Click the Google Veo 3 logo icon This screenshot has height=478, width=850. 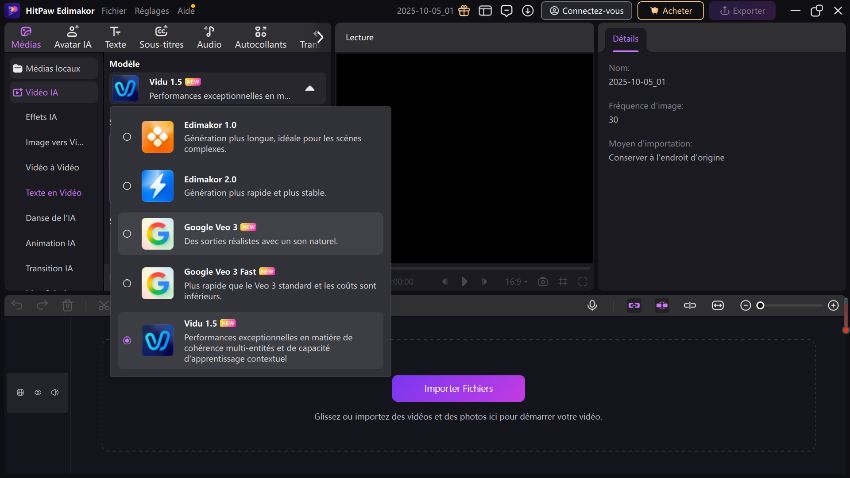(158, 234)
